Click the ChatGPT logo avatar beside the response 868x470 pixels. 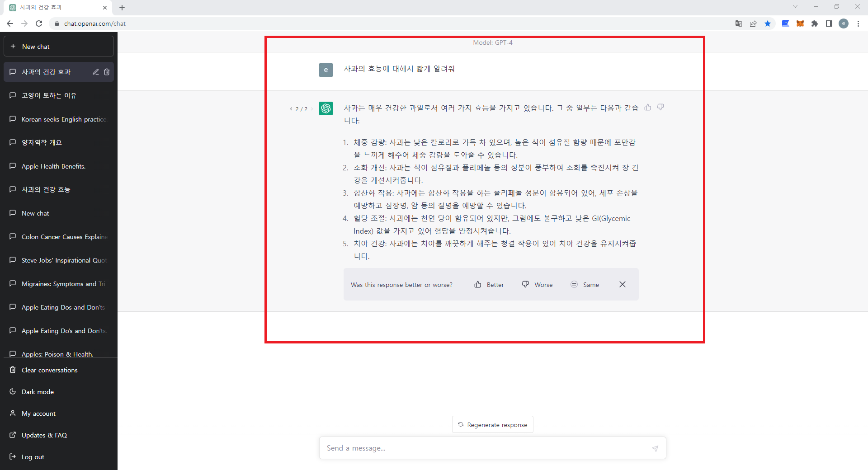(326, 108)
